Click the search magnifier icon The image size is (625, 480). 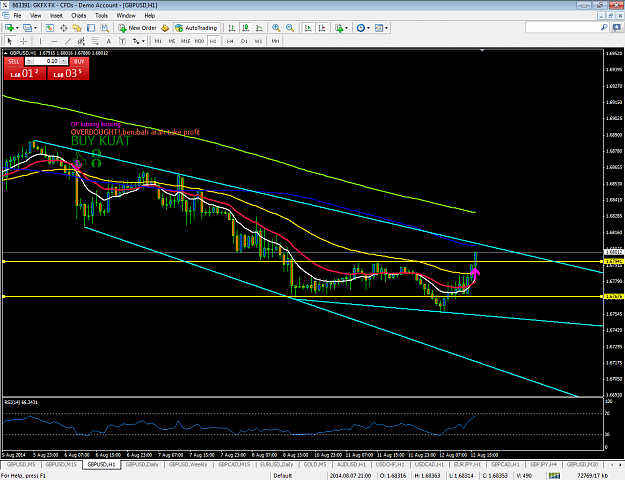pyautogui.click(x=604, y=27)
